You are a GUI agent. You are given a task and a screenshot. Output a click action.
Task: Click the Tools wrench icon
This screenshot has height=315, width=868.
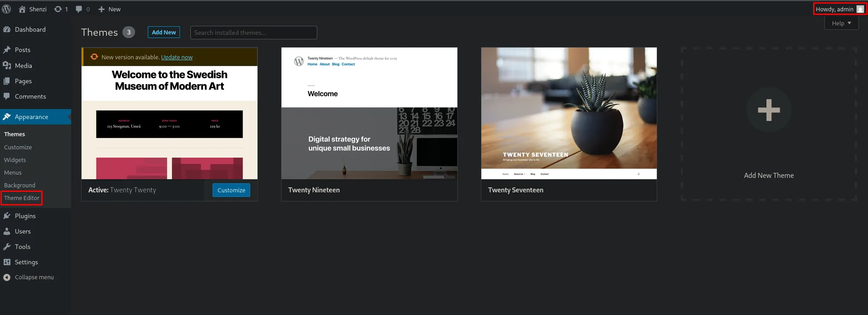pyautogui.click(x=7, y=247)
